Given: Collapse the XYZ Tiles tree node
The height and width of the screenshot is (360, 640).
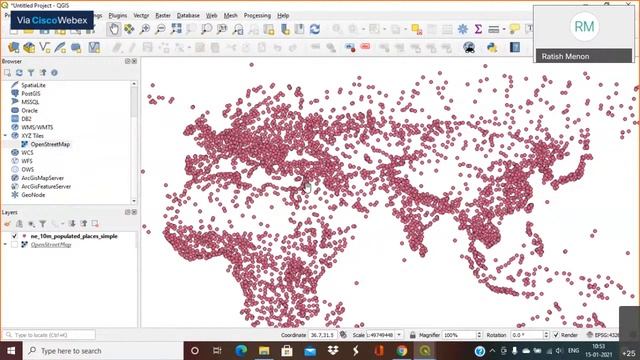Looking at the screenshot, I should tap(5, 136).
